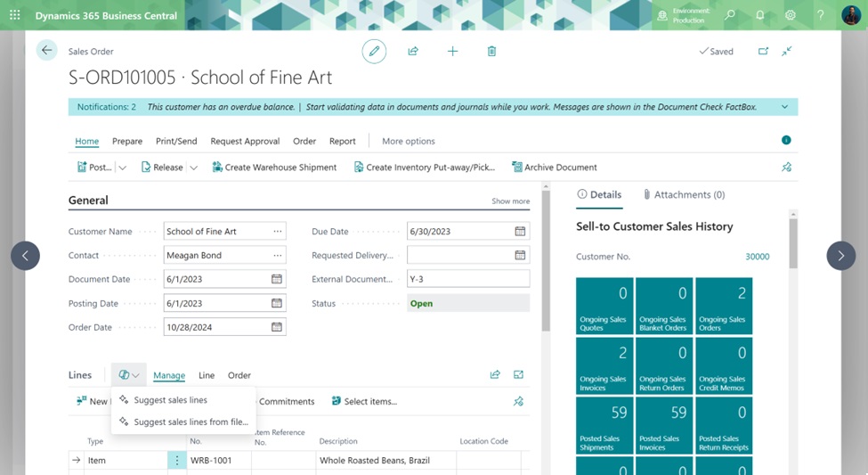Switch to the Attachments tab
This screenshot has height=475, width=868.
click(684, 194)
